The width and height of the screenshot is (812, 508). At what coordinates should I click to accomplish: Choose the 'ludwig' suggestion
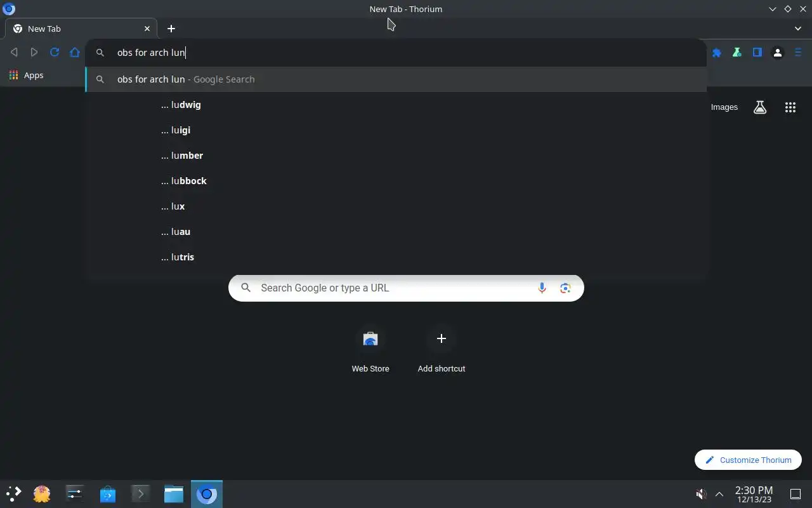pos(396,105)
